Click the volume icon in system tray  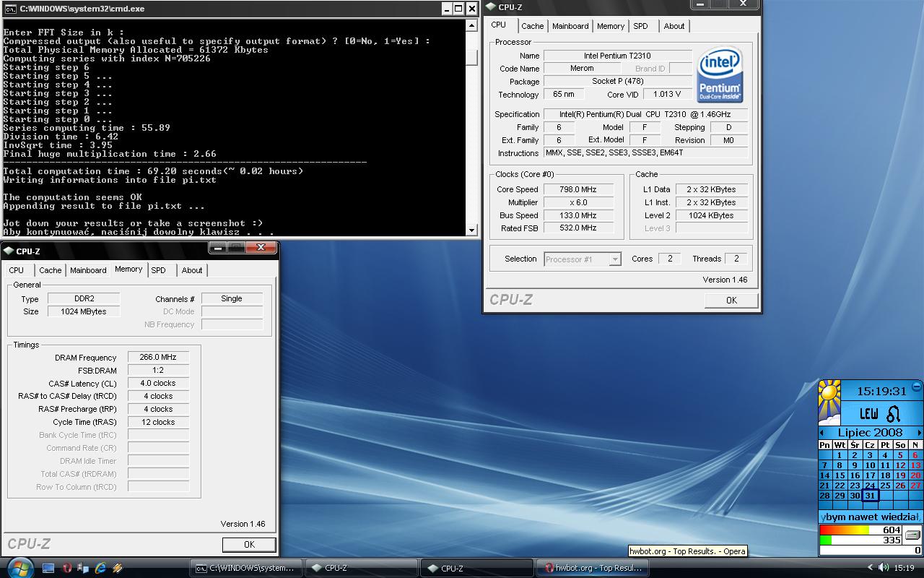881,568
